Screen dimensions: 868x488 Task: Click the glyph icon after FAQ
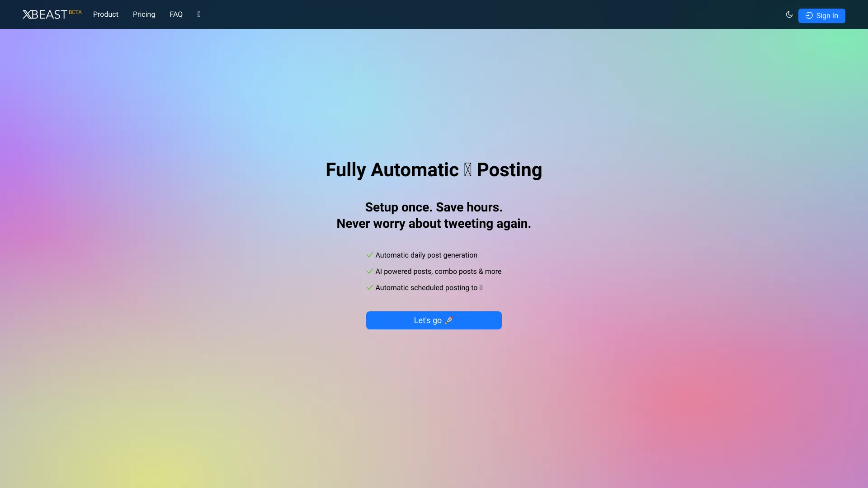click(199, 14)
